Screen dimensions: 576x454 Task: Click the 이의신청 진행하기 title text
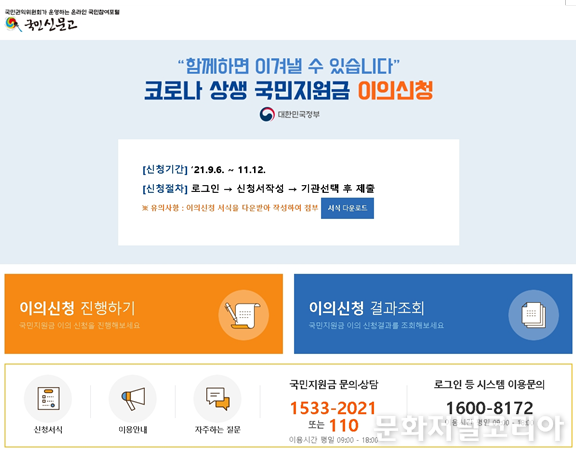click(77, 308)
